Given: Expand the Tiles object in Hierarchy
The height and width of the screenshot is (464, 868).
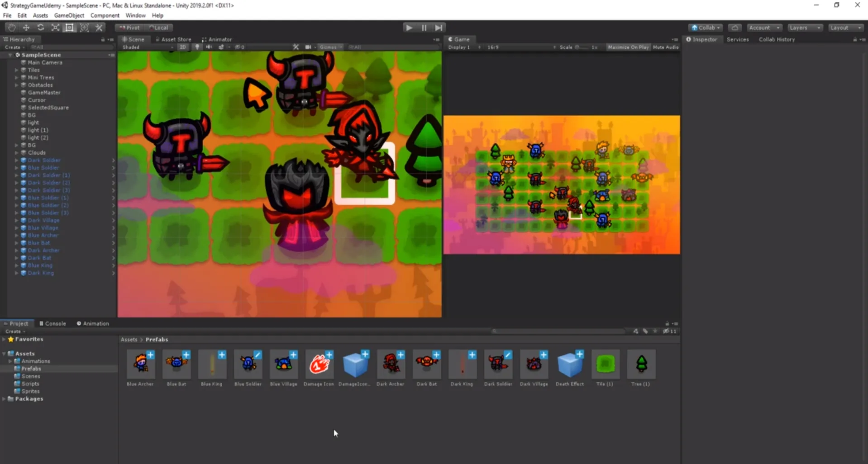Looking at the screenshot, I should (17, 70).
